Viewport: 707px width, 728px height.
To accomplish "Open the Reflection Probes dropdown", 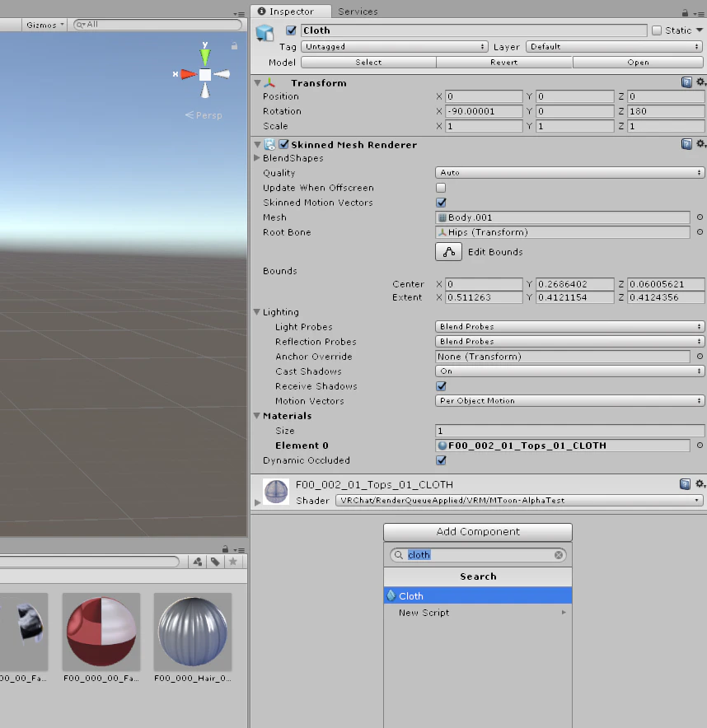I will [x=569, y=341].
